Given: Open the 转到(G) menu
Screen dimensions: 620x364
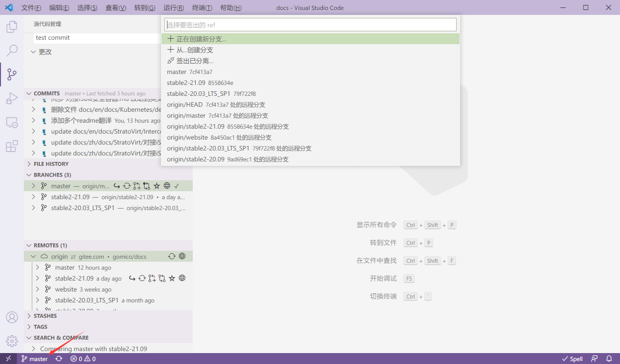Looking at the screenshot, I should [x=145, y=8].
